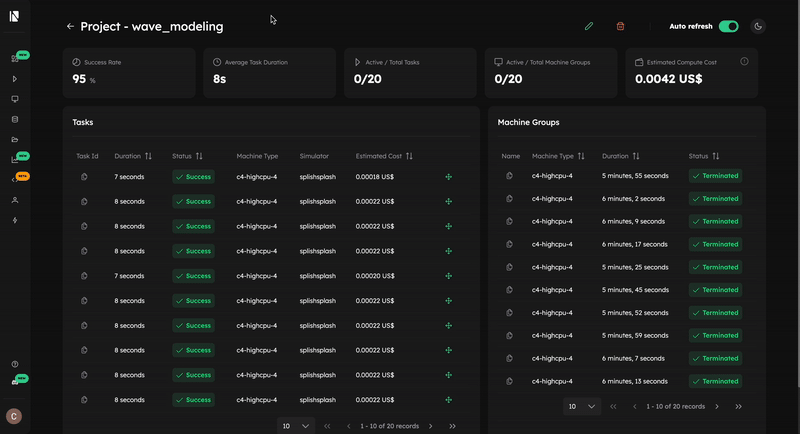Click the 95 % Success Rate value

click(x=84, y=79)
